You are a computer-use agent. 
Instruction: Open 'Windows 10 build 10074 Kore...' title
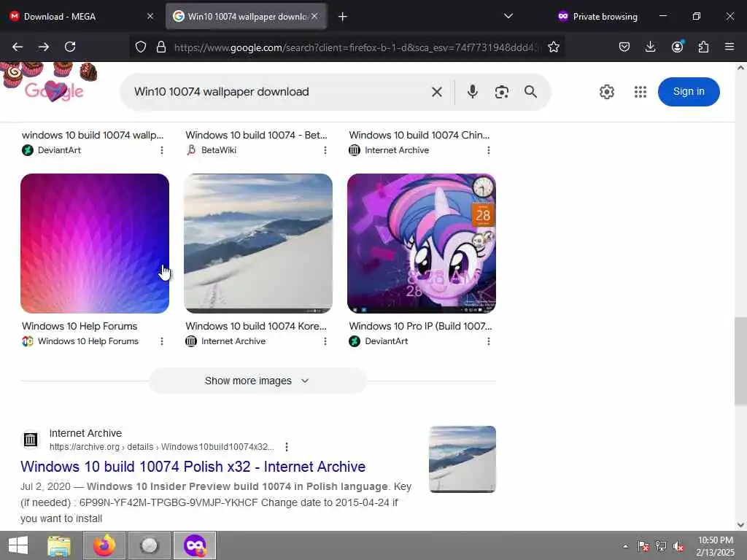[x=256, y=326]
